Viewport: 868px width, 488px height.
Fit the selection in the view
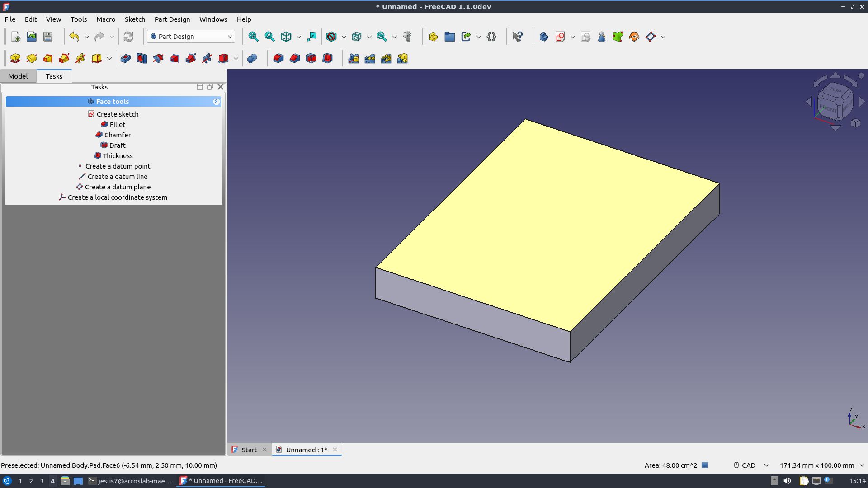coord(270,37)
